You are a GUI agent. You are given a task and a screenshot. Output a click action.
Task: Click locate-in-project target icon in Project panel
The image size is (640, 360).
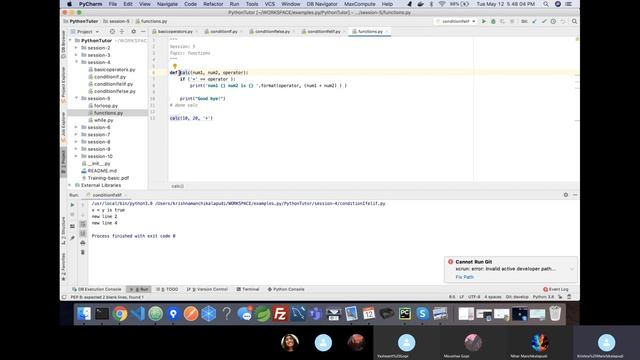(x=112, y=31)
